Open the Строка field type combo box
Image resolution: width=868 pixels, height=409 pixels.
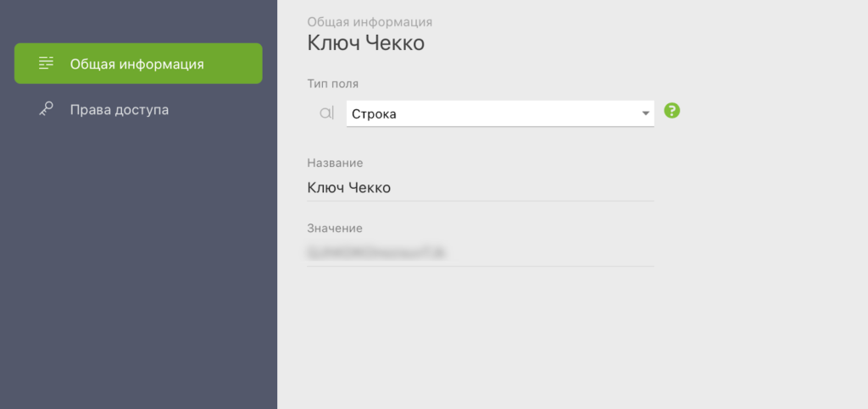(x=492, y=113)
